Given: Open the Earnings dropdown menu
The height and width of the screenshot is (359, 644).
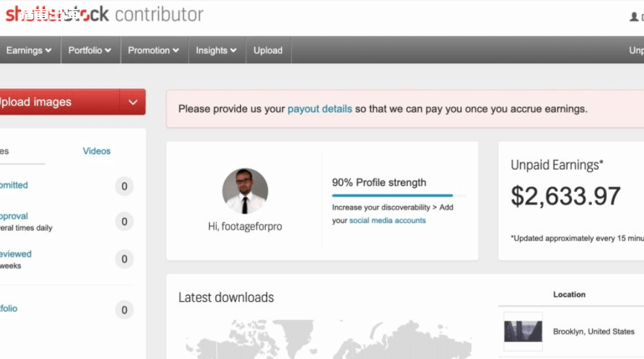Looking at the screenshot, I should pyautogui.click(x=29, y=50).
